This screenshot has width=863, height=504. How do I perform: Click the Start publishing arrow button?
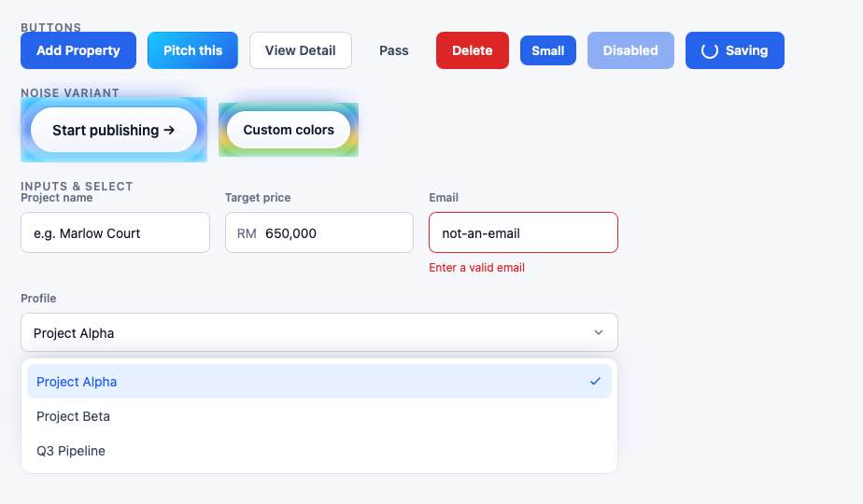(114, 130)
